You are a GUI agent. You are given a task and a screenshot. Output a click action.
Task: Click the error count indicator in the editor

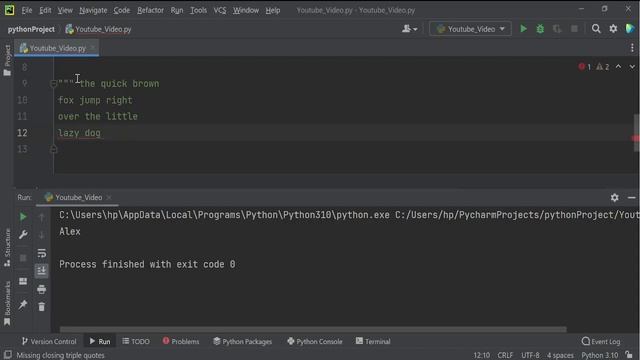click(x=584, y=67)
